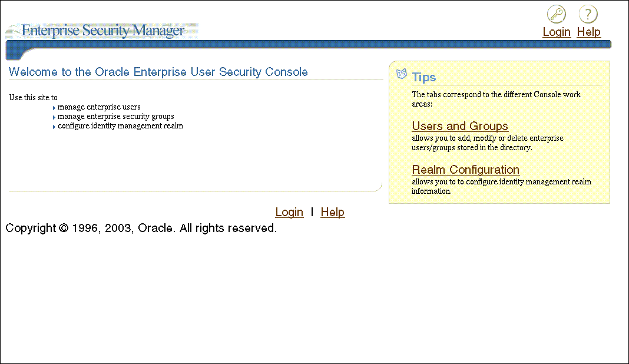
Task: Click the question mark Help icon
Action: coord(588,14)
